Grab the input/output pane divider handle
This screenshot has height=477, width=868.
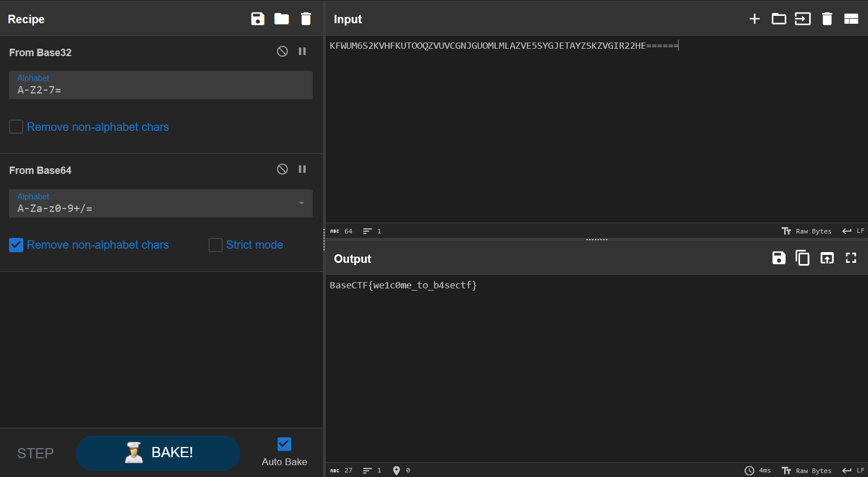click(x=597, y=240)
